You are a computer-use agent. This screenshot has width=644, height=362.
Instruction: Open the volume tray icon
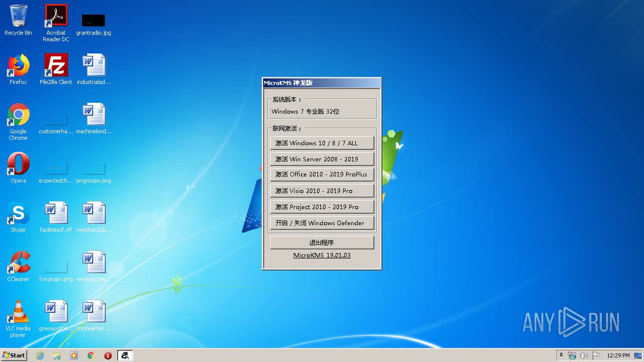584,355
